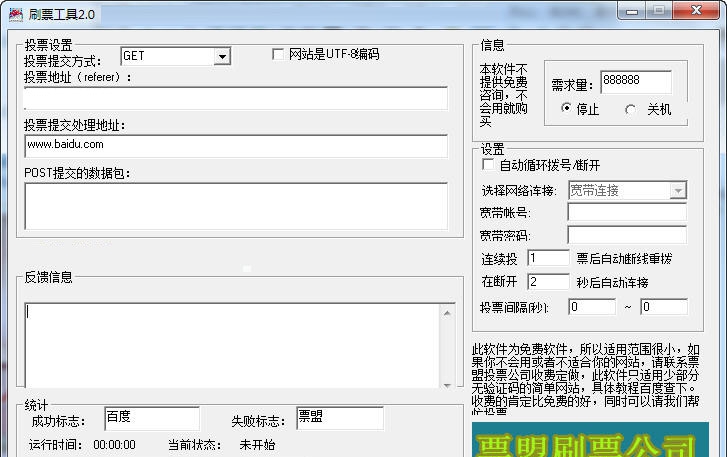Click the 投票地址 (referer) input field
The image size is (727, 457).
tap(236, 98)
